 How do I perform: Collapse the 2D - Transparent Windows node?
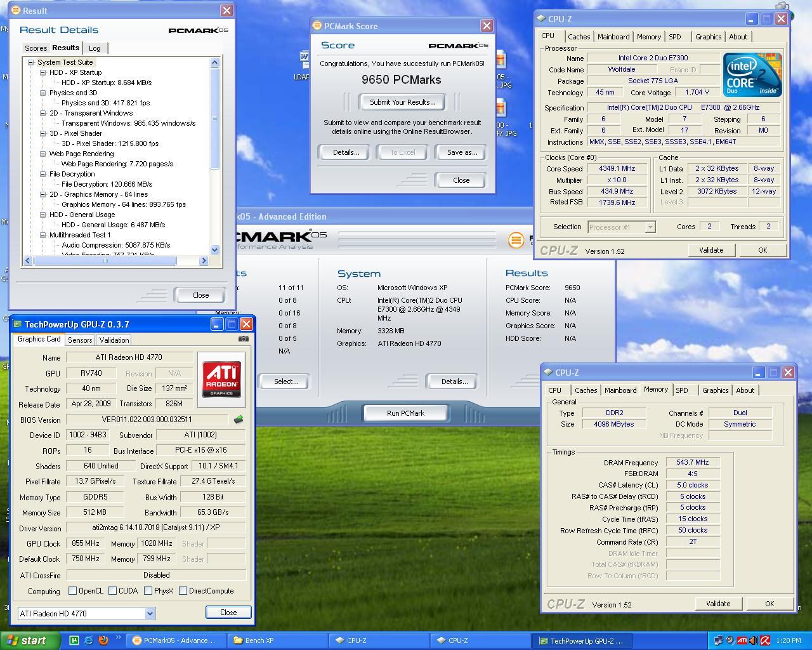(x=43, y=113)
